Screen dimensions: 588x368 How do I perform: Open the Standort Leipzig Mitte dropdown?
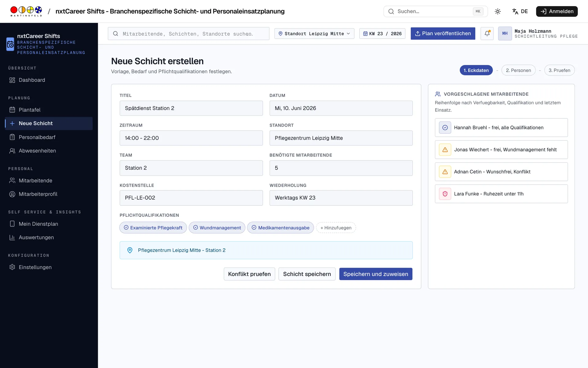(314, 33)
